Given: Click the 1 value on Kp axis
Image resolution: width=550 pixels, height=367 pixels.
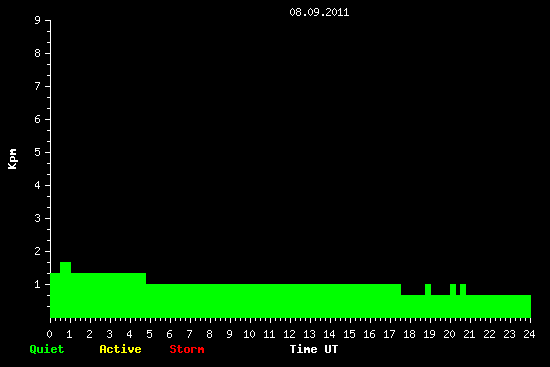Looking at the screenshot, I should click(38, 284).
